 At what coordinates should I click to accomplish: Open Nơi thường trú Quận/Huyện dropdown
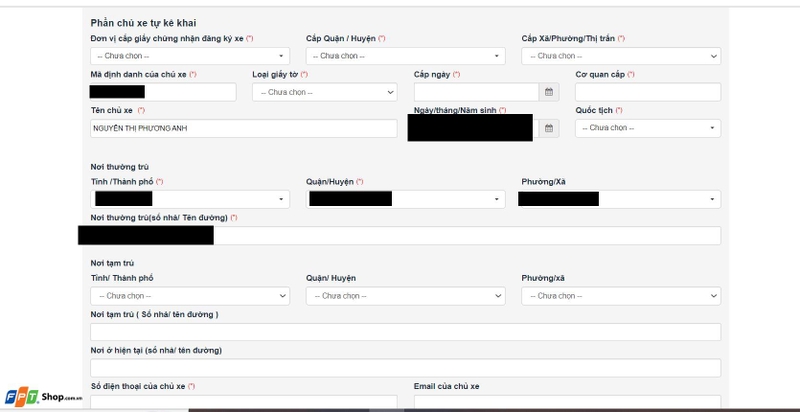pyautogui.click(x=406, y=199)
